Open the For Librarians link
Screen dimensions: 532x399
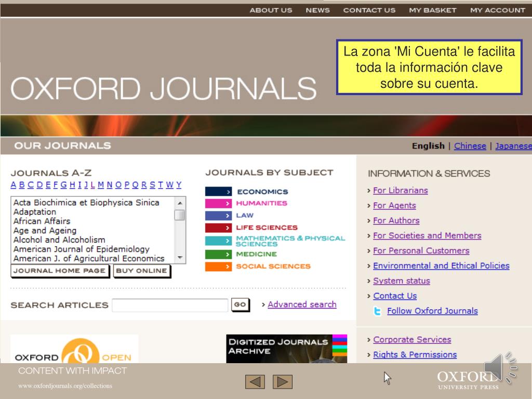click(401, 191)
